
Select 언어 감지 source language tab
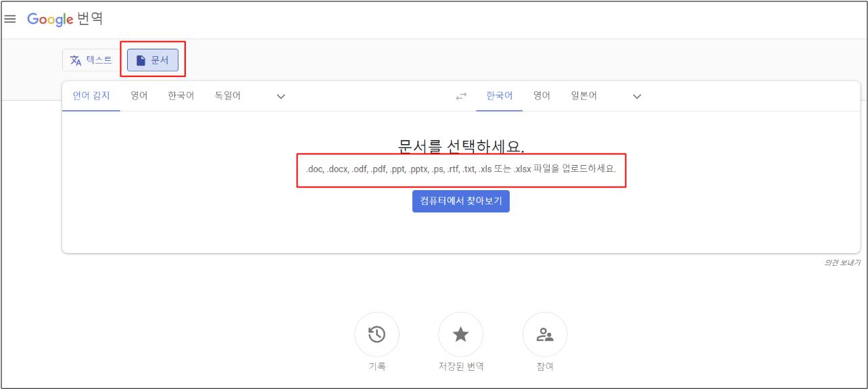tap(91, 96)
